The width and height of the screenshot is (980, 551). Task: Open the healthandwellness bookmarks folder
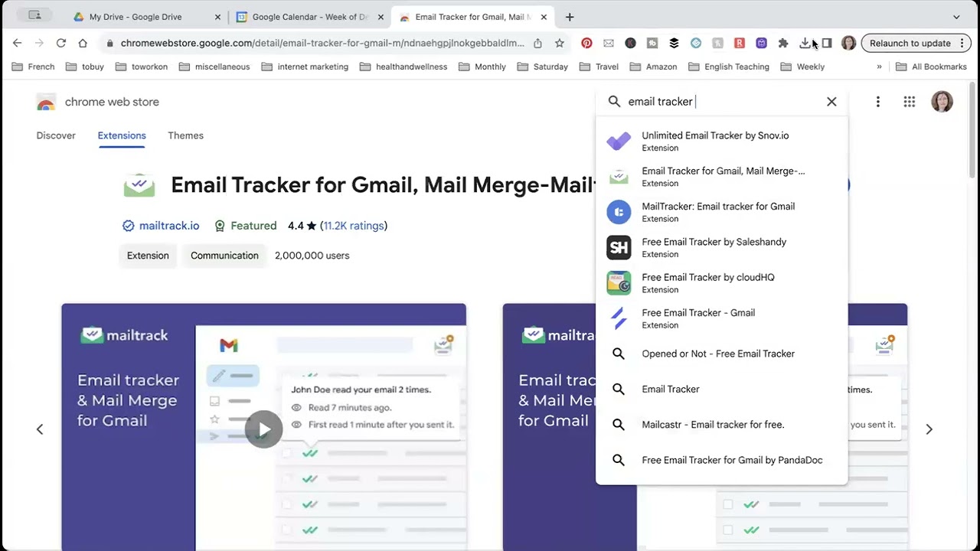(403, 67)
